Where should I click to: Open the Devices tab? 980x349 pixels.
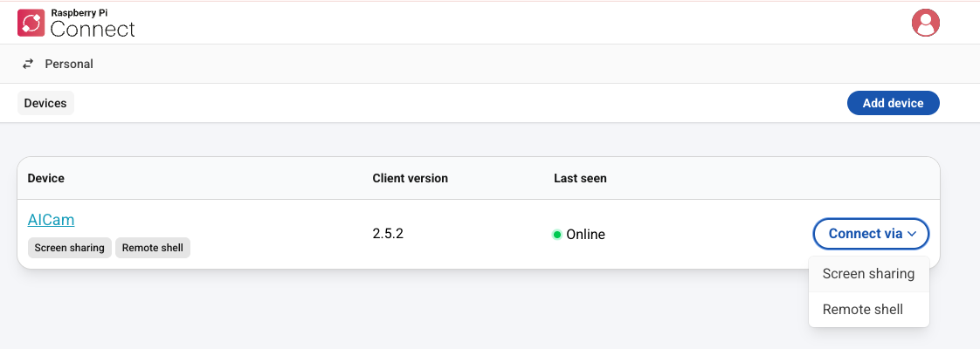[45, 103]
